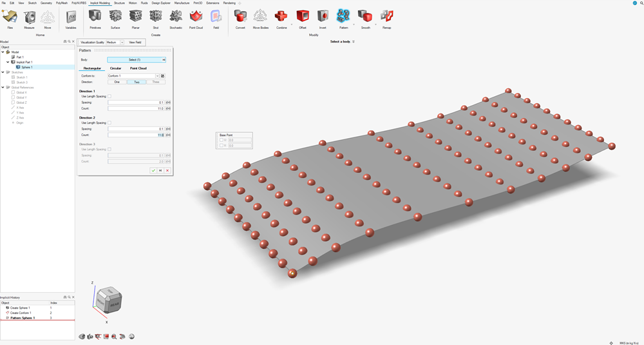
Task: Click the REAR face of view cube
Action: click(113, 304)
